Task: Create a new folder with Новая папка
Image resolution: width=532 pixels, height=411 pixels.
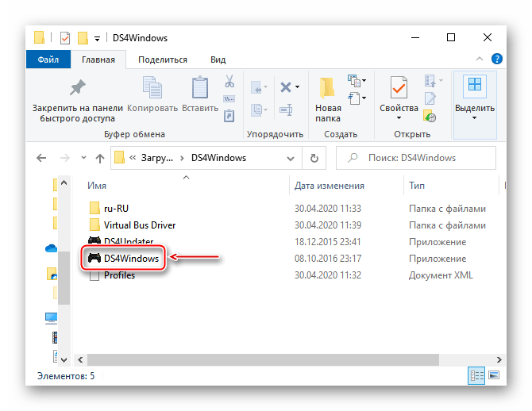Action: 327,98
